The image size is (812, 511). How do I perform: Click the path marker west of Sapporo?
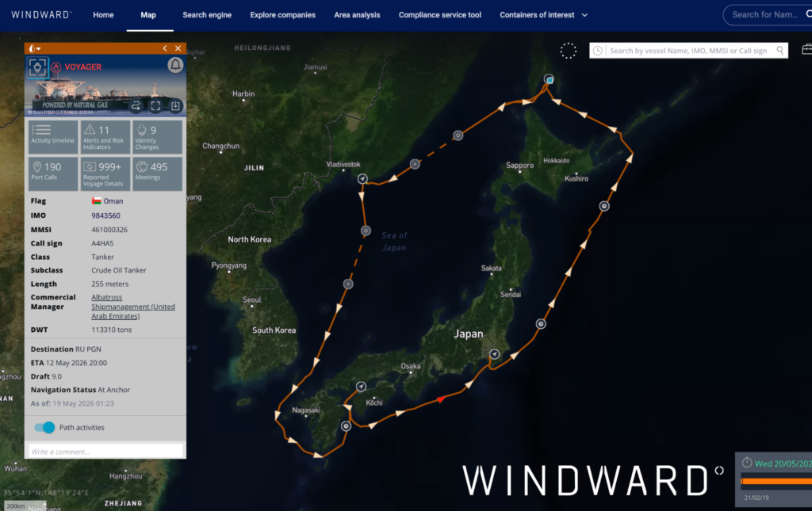[458, 135]
